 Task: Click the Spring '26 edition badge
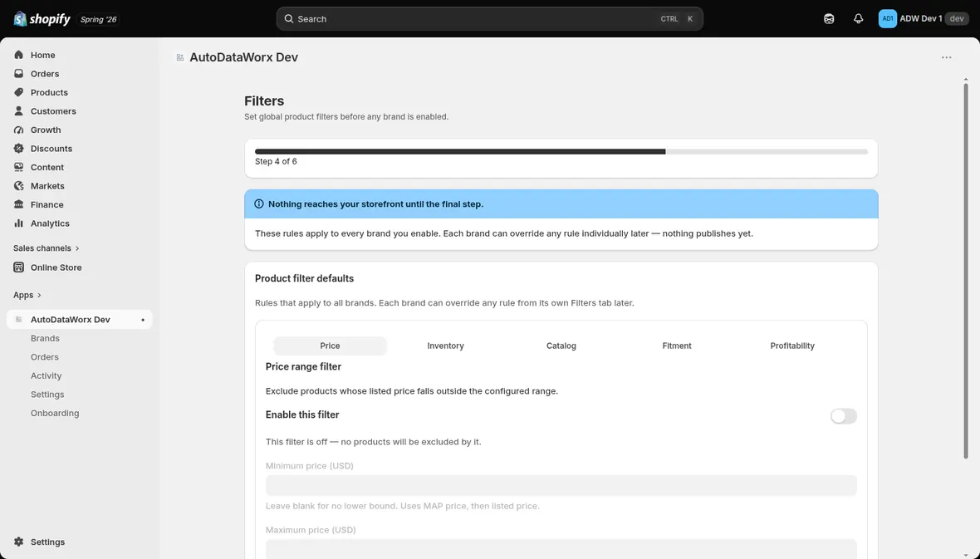98,19
